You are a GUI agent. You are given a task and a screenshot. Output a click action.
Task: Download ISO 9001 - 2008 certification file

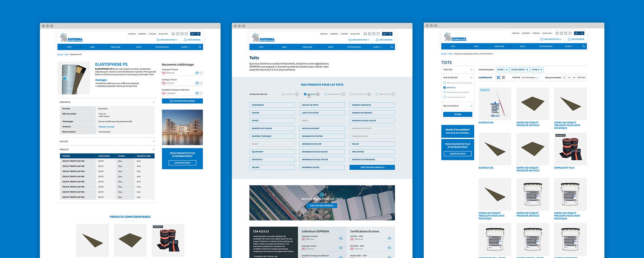point(389,238)
